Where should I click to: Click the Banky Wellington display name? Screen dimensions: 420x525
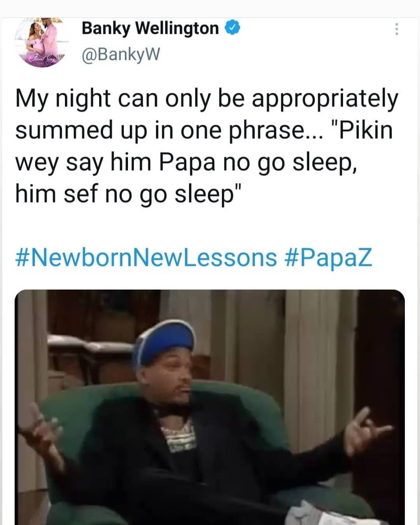pyautogui.click(x=150, y=28)
